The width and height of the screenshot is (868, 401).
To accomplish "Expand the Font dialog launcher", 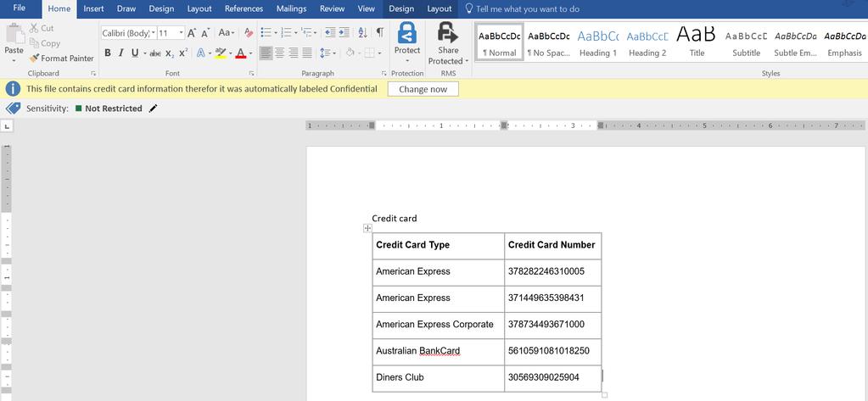I will pyautogui.click(x=252, y=74).
